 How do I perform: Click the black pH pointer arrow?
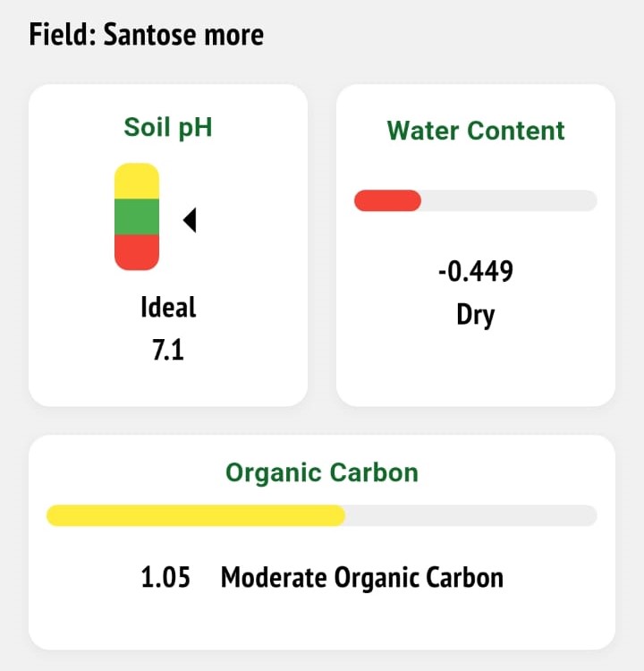190,220
